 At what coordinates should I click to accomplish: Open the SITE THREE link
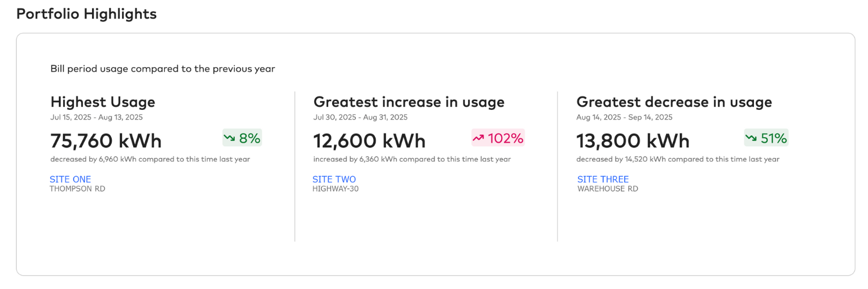coord(603,179)
